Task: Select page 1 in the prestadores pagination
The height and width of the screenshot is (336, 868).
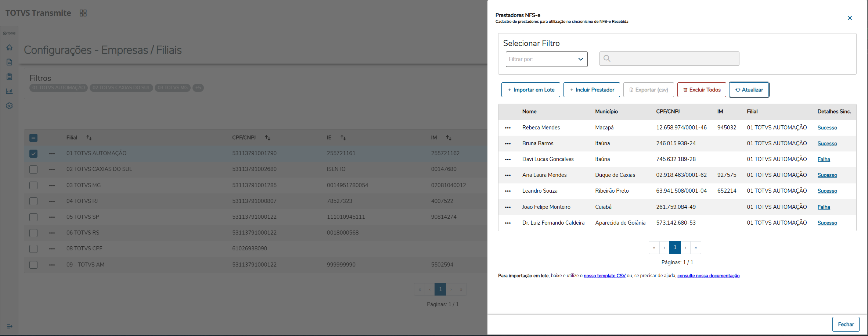Action: tap(675, 248)
